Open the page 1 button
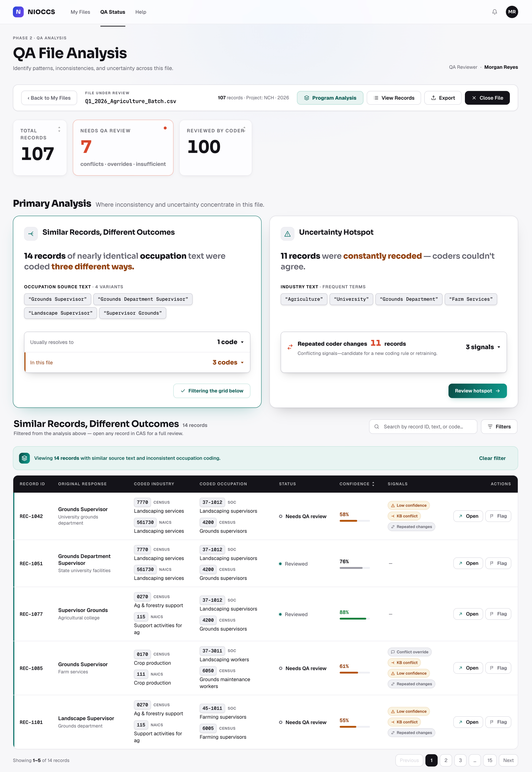Screen dimensions: 532x772 [431, 760]
